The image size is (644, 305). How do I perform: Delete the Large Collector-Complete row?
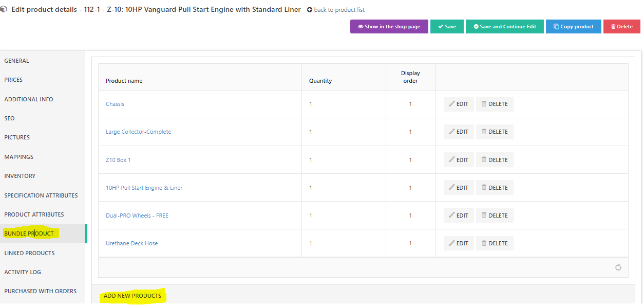click(x=494, y=132)
